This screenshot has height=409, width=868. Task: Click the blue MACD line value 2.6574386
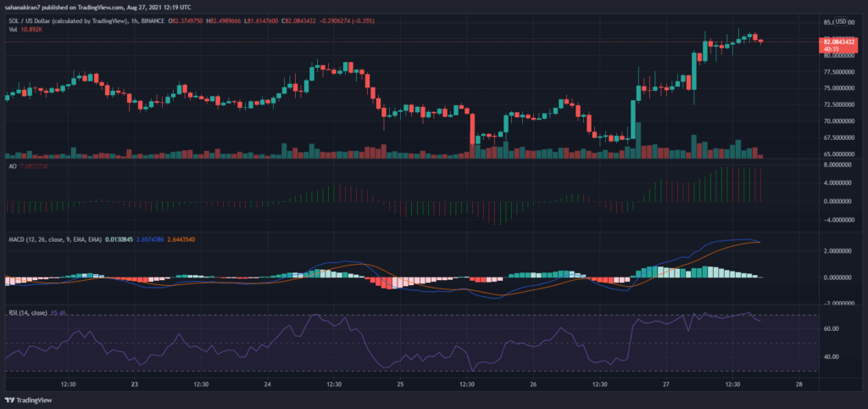150,239
